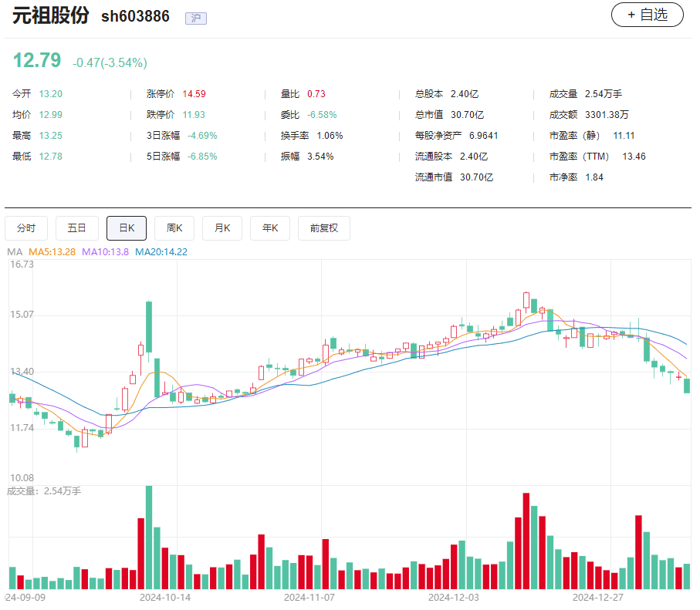
Task: Open the 周K chart tab
Action: click(174, 228)
